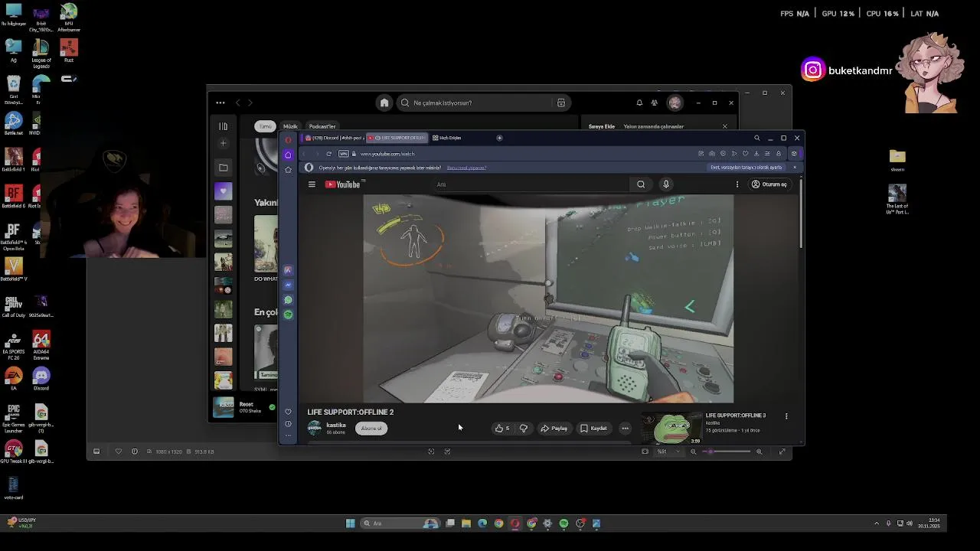Viewport: 980px width, 551px height.
Task: Open Spotify in Opera sidebar
Action: (x=288, y=315)
